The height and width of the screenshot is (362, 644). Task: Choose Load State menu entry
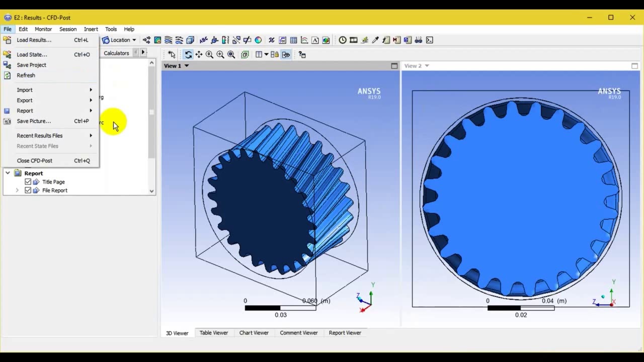[50, 55]
